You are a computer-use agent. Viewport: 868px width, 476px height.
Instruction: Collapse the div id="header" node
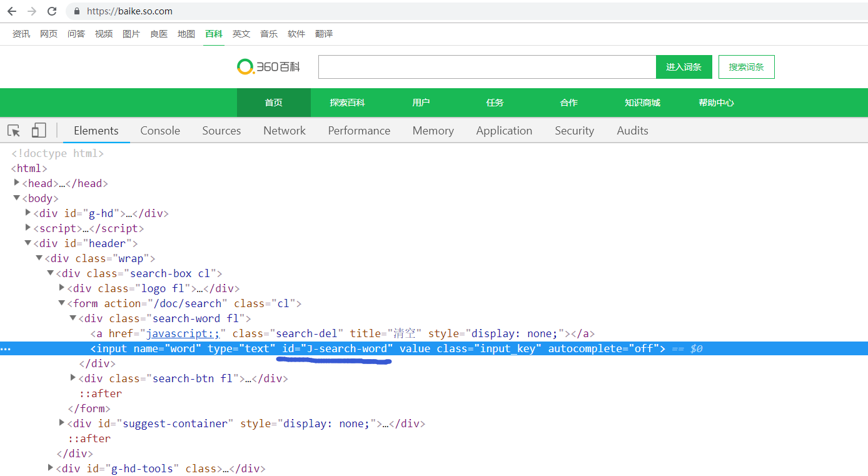28,243
